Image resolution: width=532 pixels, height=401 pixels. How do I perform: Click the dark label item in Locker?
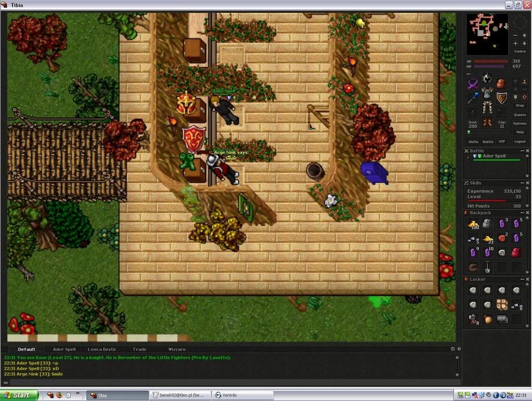[502, 319]
